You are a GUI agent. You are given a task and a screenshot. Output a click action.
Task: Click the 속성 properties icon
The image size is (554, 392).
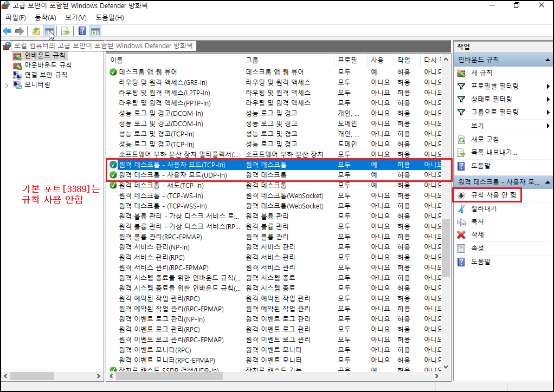[461, 249]
